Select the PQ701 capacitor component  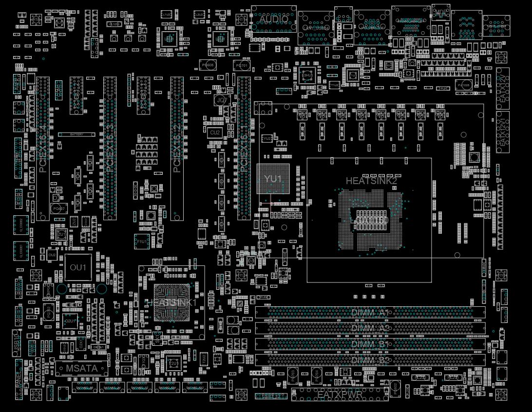242,65
